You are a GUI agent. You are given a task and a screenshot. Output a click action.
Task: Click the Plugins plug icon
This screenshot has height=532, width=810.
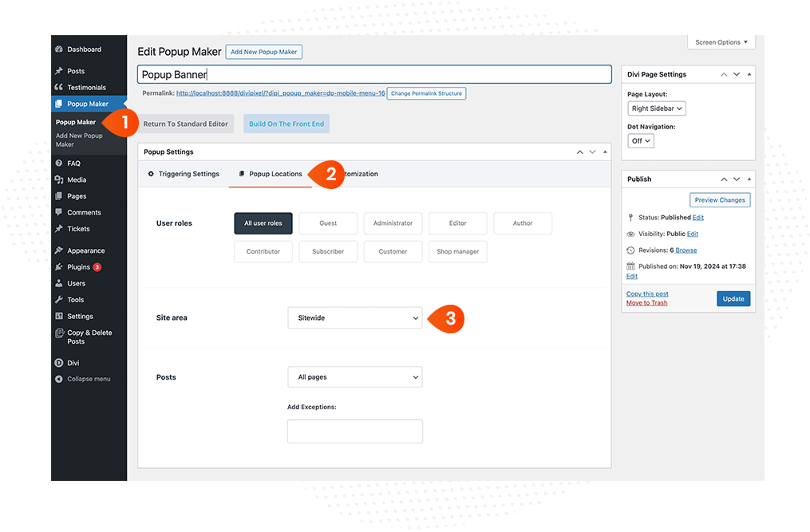click(x=59, y=267)
